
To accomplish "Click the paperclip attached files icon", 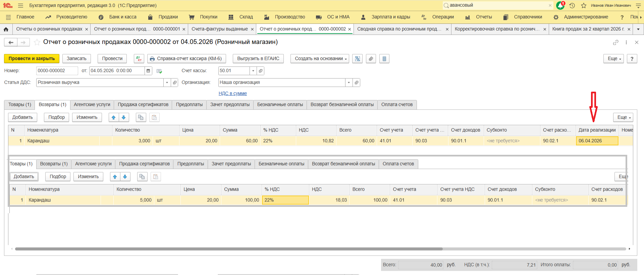I will 371,59.
